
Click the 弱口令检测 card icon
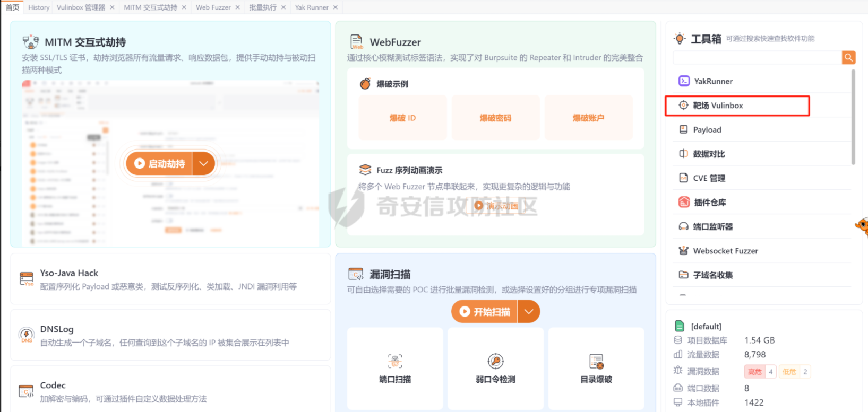click(x=495, y=362)
